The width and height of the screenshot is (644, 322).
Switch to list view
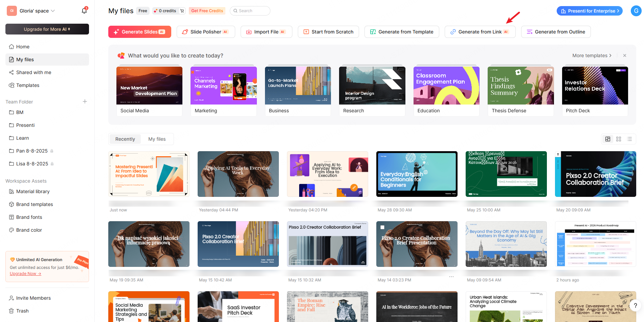[629, 139]
